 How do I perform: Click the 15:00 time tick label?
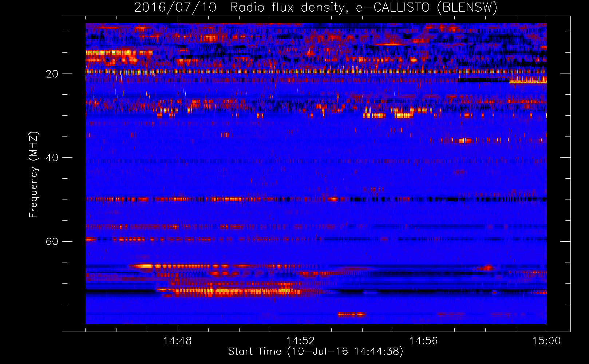(x=547, y=341)
